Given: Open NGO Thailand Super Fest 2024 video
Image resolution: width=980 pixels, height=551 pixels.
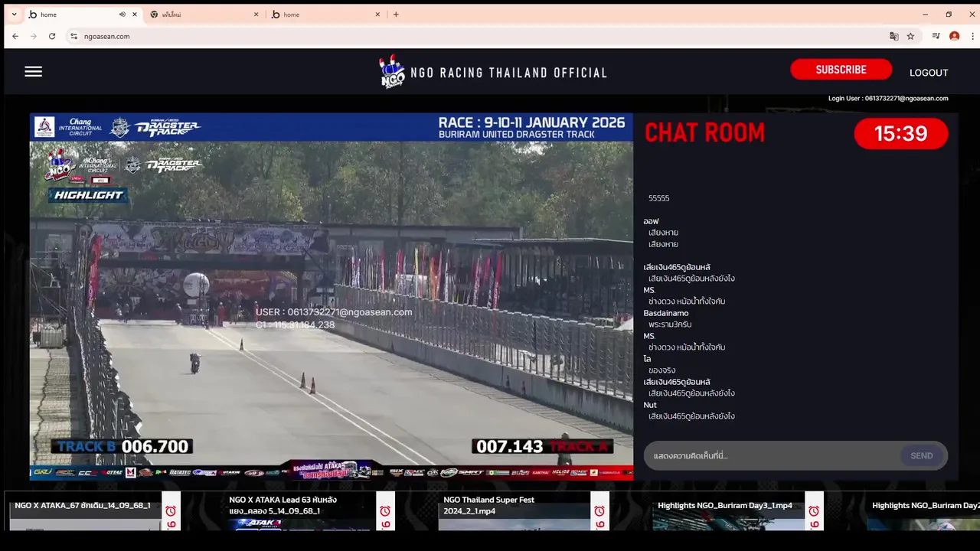Looking at the screenshot, I should pyautogui.click(x=514, y=511).
